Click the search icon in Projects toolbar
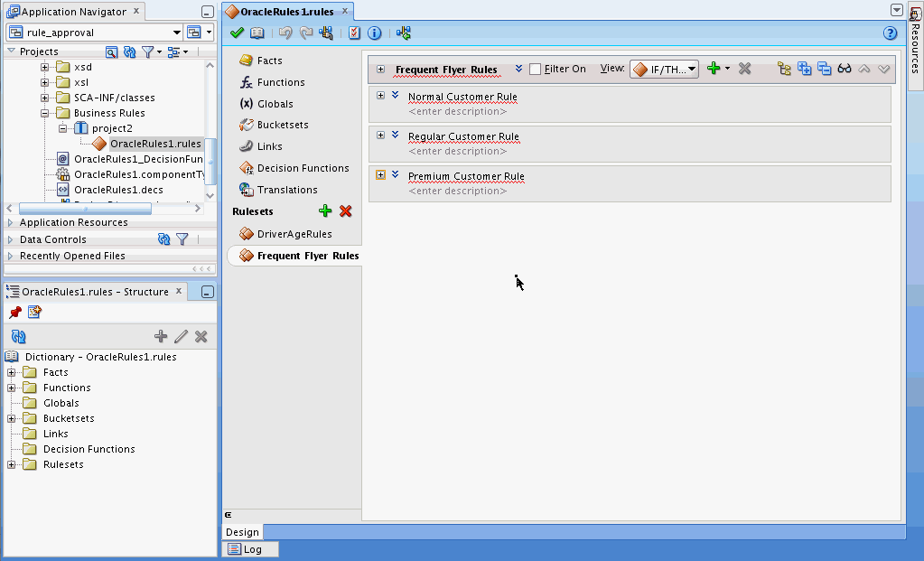924x561 pixels. pos(111,51)
